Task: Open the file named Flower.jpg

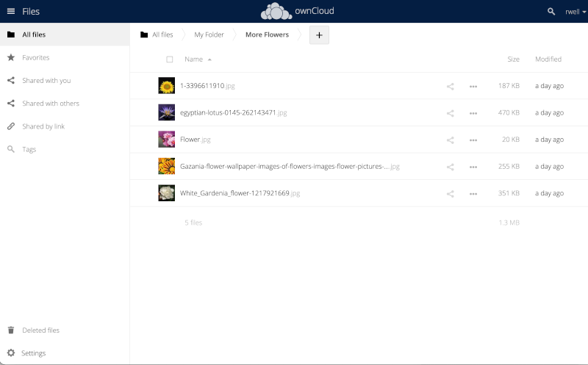Action: click(196, 140)
